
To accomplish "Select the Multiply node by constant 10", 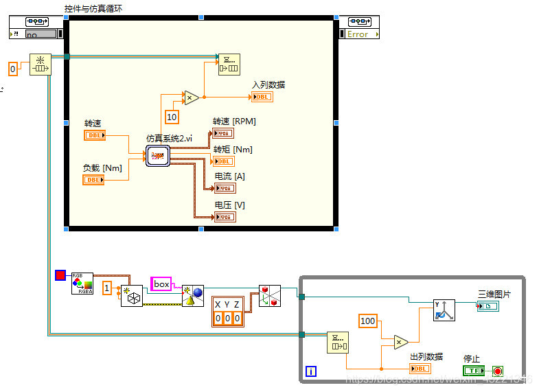I will pos(192,97).
